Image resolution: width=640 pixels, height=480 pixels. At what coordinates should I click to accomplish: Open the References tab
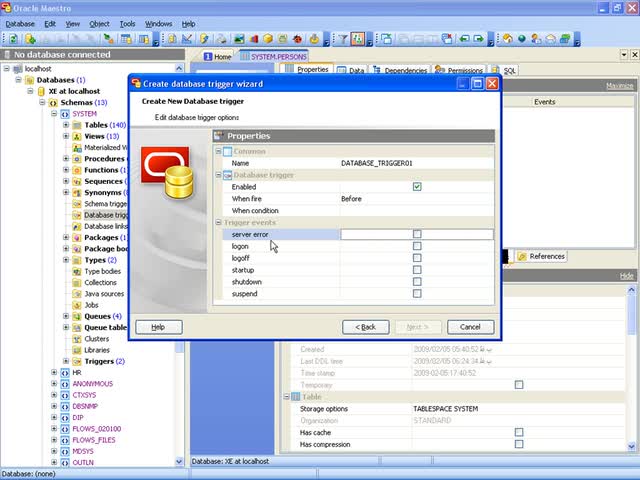coord(542,256)
